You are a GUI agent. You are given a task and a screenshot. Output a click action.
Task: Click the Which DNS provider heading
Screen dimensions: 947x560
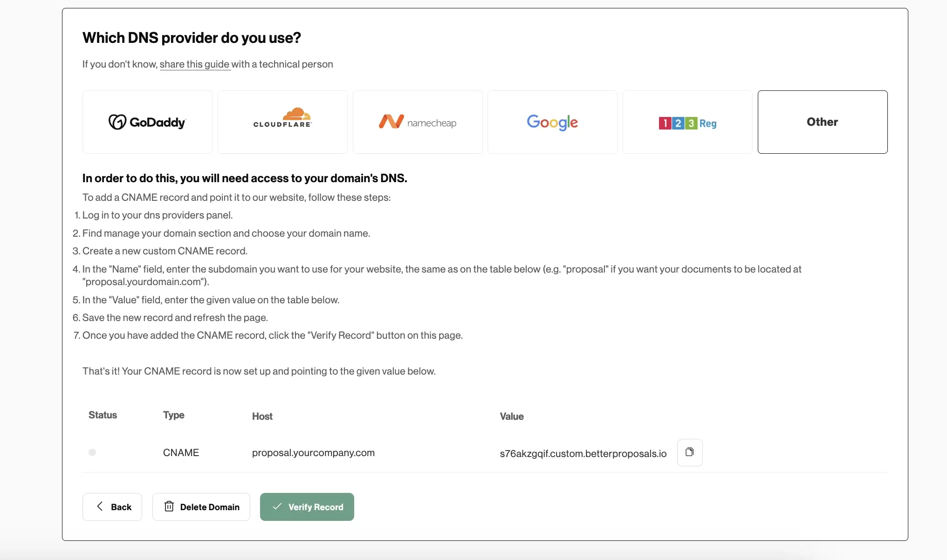[x=192, y=37]
